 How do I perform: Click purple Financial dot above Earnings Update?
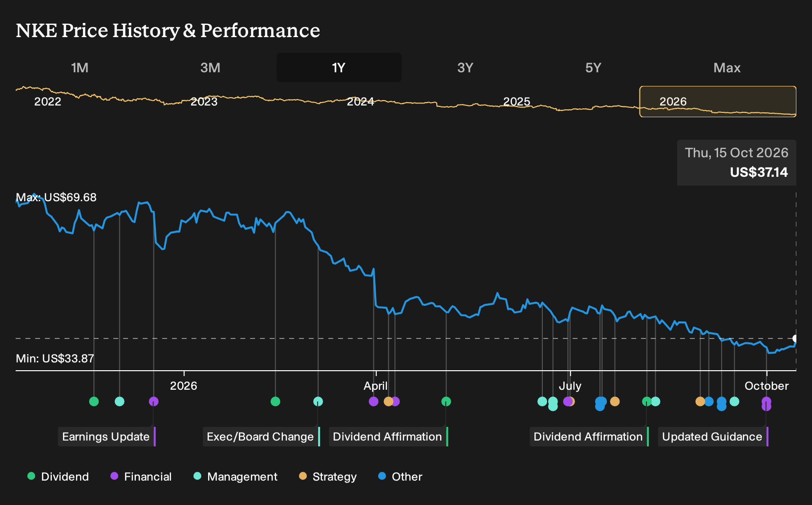153,401
